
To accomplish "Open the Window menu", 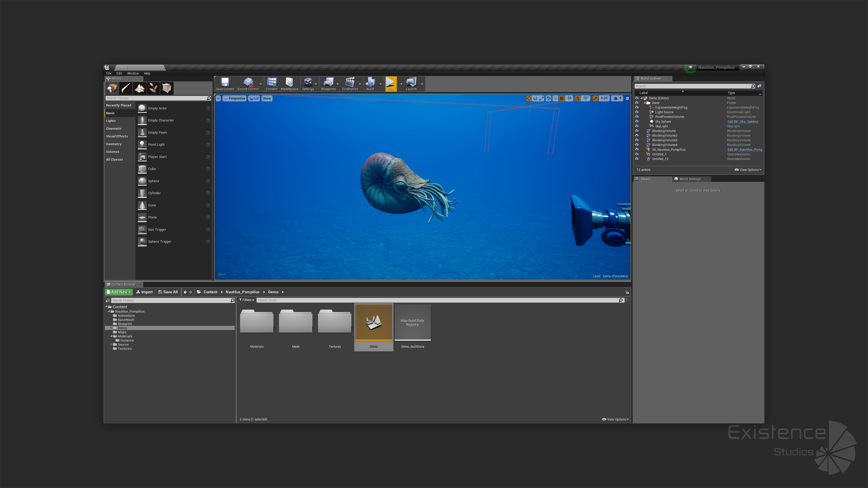I will [133, 73].
